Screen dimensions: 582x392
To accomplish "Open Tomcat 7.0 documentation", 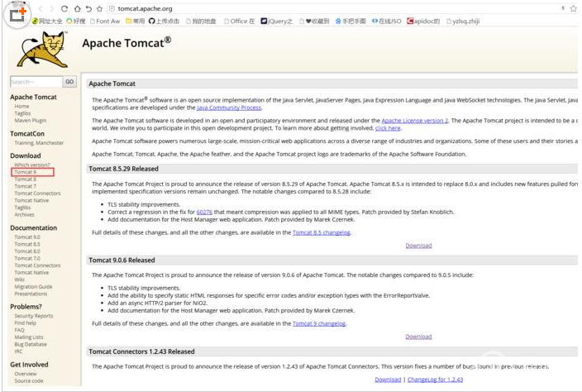I will coord(27,258).
